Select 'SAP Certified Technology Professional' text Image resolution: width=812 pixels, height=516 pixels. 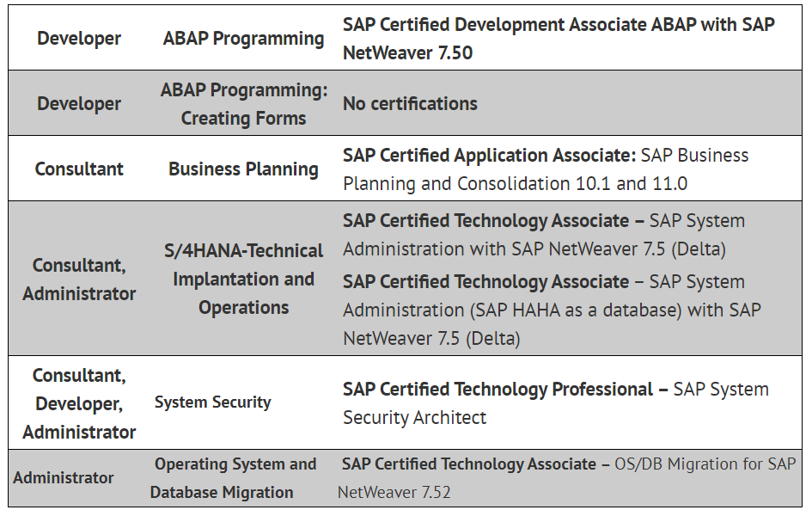click(498, 389)
